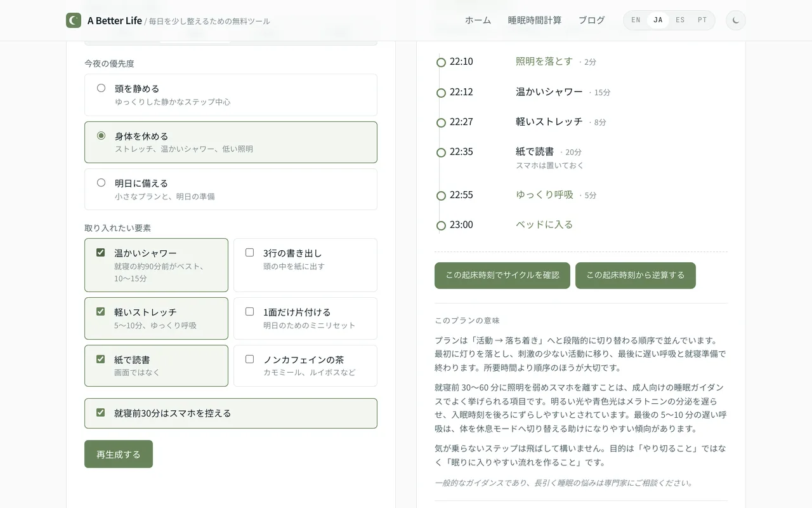
Task: Click 再生成する button
Action: [x=119, y=454]
